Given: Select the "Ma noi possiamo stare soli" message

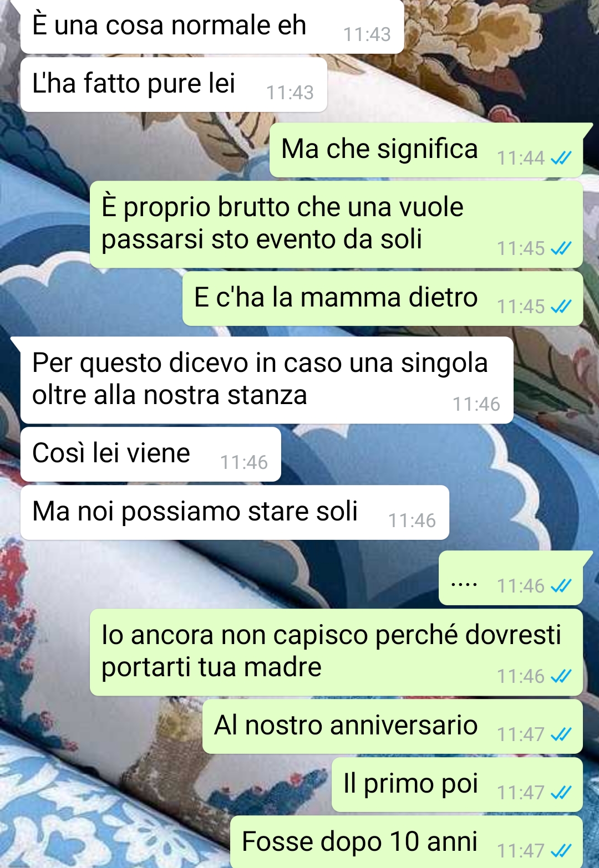Looking at the screenshot, I should point(235,513).
